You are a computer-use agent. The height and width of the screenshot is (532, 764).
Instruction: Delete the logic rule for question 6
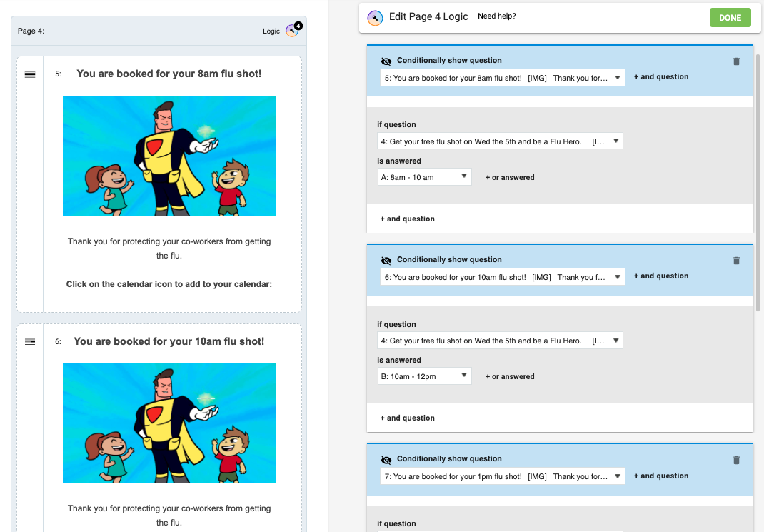736,260
